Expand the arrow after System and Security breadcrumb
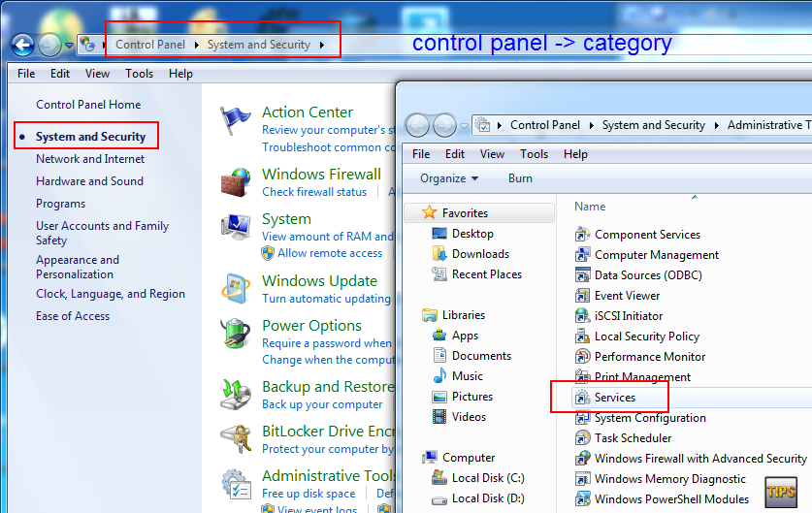Image resolution: width=812 pixels, height=513 pixels. [322, 45]
